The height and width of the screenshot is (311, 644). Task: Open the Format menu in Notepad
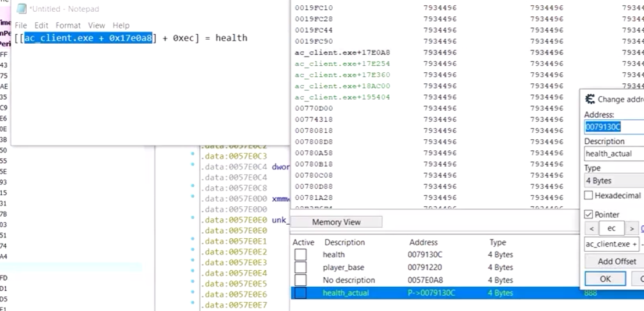68,26
